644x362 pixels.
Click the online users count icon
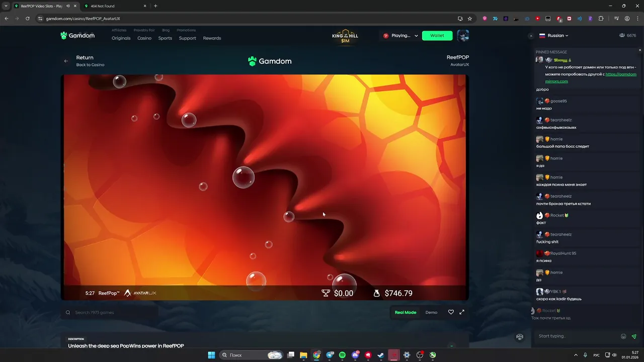pyautogui.click(x=622, y=36)
